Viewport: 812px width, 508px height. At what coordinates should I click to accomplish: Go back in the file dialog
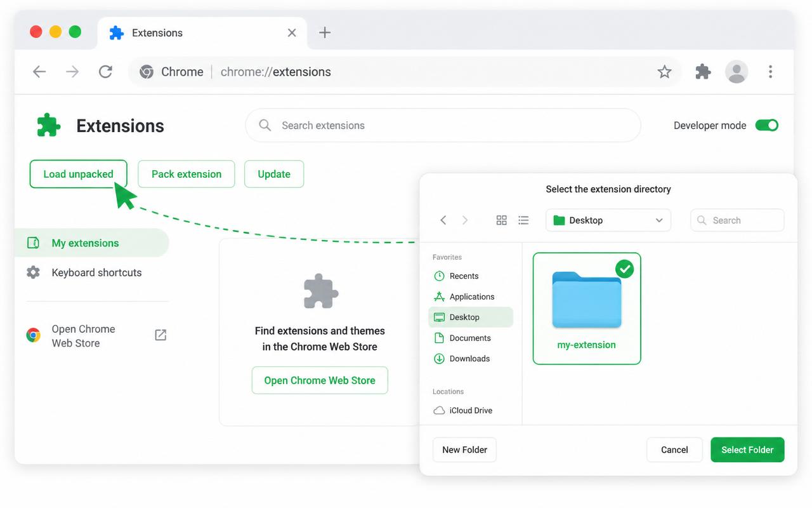coord(443,220)
